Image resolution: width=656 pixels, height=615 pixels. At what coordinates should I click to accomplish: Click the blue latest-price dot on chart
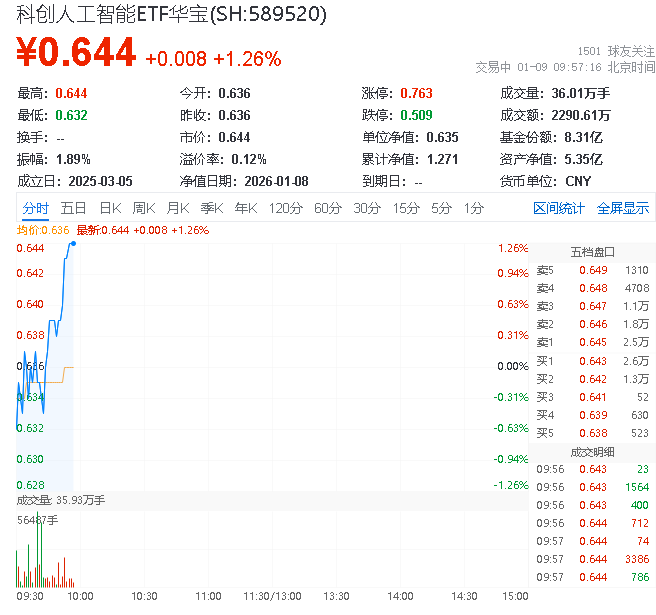click(x=74, y=243)
